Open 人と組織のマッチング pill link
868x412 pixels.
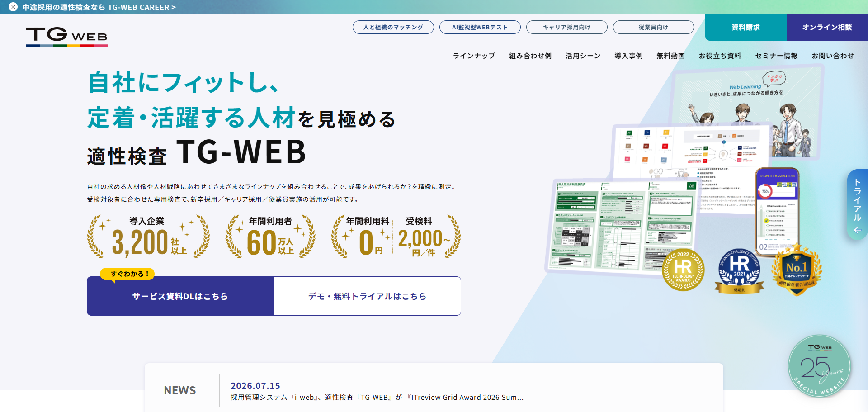393,27
